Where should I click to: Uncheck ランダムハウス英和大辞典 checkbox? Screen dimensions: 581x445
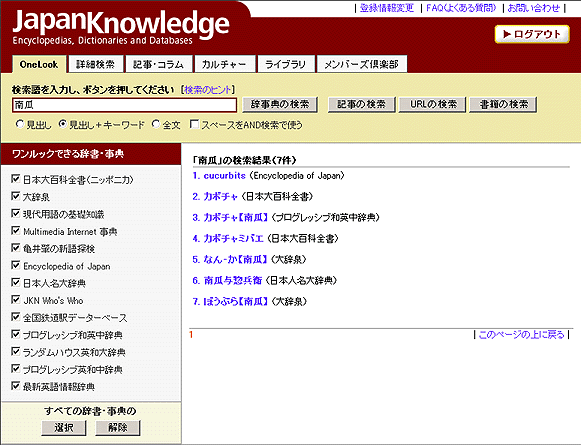coord(16,351)
